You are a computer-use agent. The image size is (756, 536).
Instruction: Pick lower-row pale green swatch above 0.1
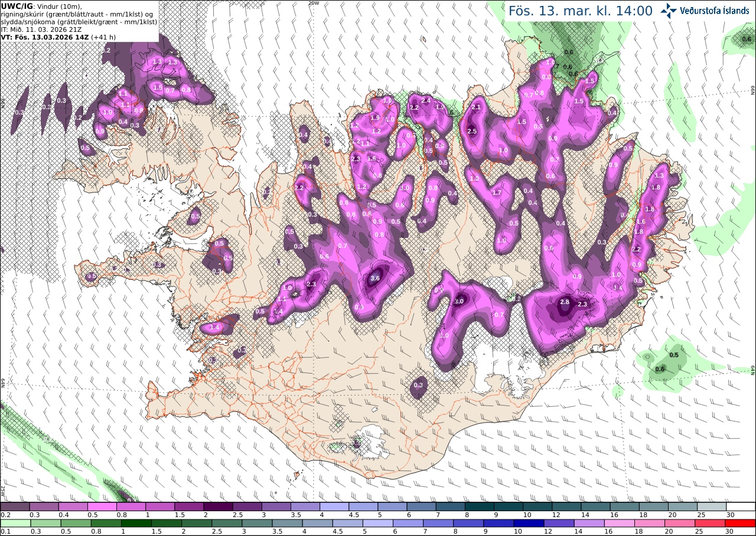click(x=15, y=523)
